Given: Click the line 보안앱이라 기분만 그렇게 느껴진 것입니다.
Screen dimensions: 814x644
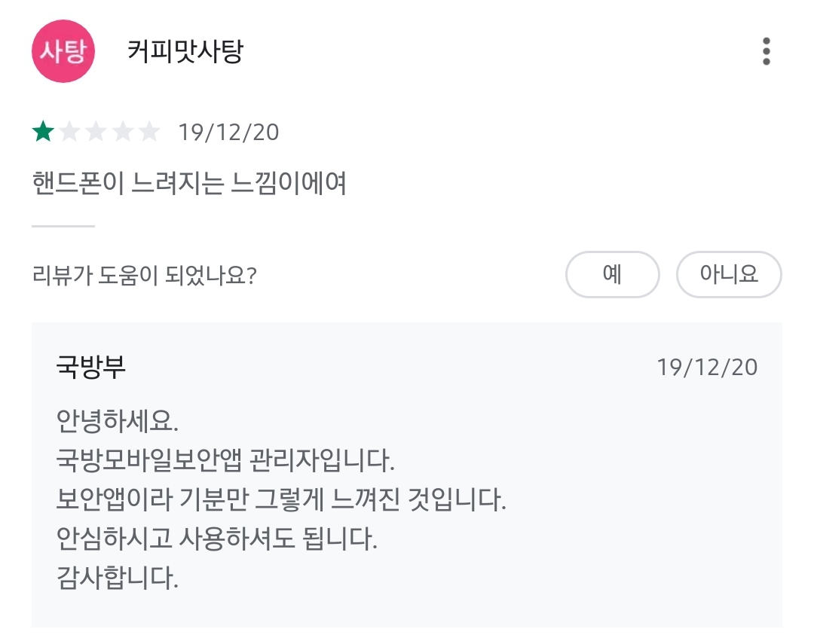Looking at the screenshot, I should pyautogui.click(x=281, y=499).
